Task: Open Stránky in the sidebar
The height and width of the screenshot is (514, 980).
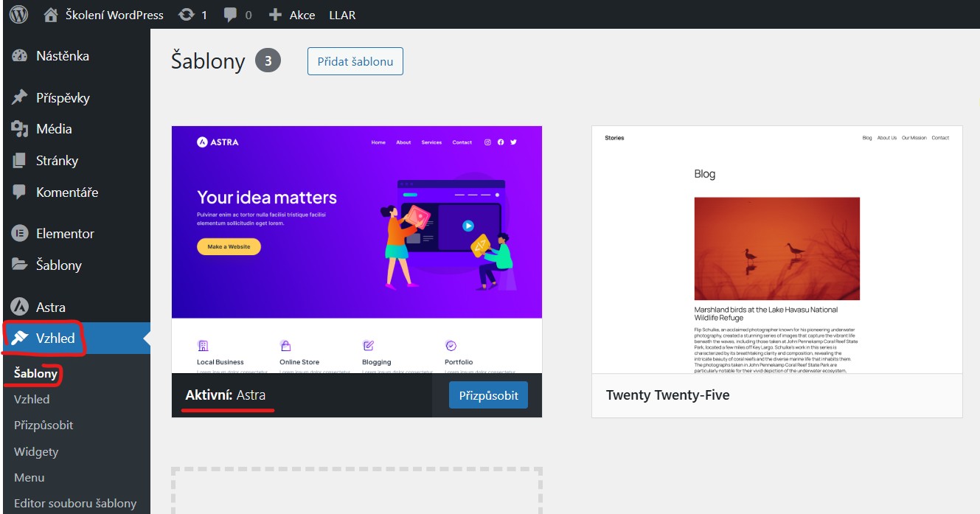Action: (57, 161)
